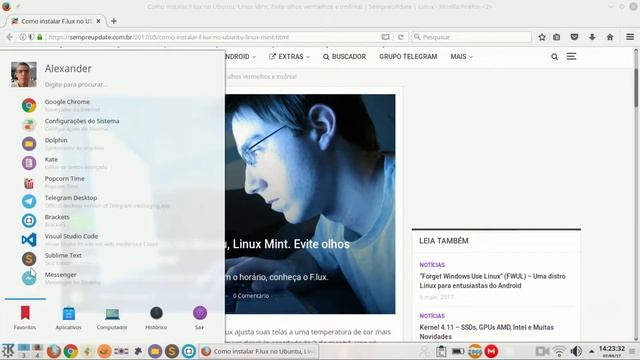640x360 pixels.
Task: Open Chrome from the taskbar launcher
Action: pyautogui.click(x=71, y=351)
